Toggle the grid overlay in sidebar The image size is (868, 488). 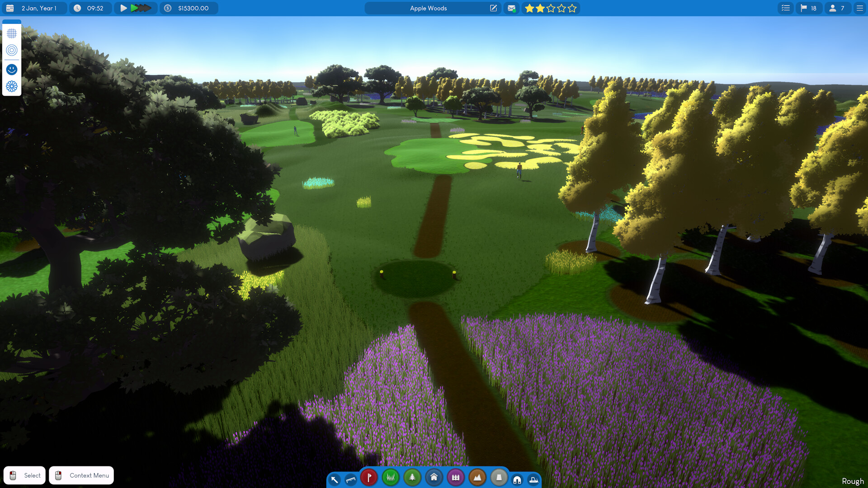[12, 33]
